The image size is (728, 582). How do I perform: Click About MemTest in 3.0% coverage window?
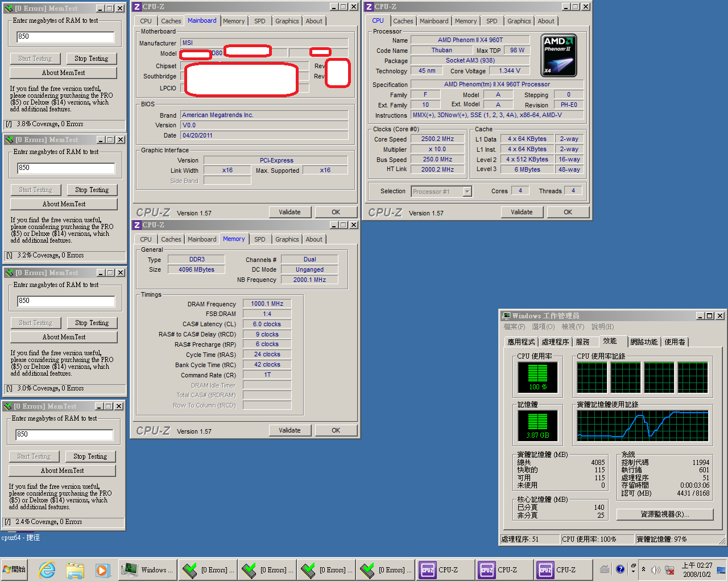[x=64, y=337]
